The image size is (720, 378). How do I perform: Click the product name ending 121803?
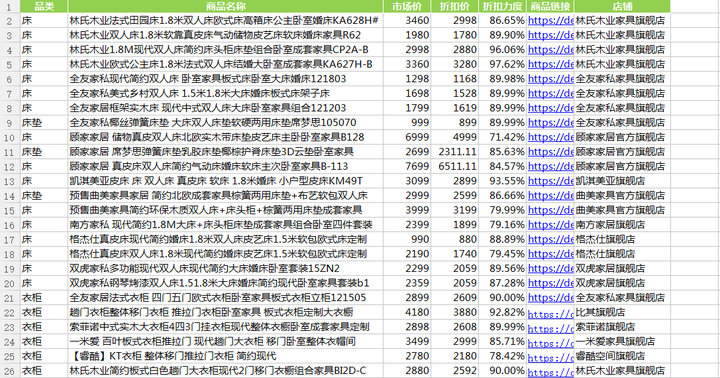208,79
